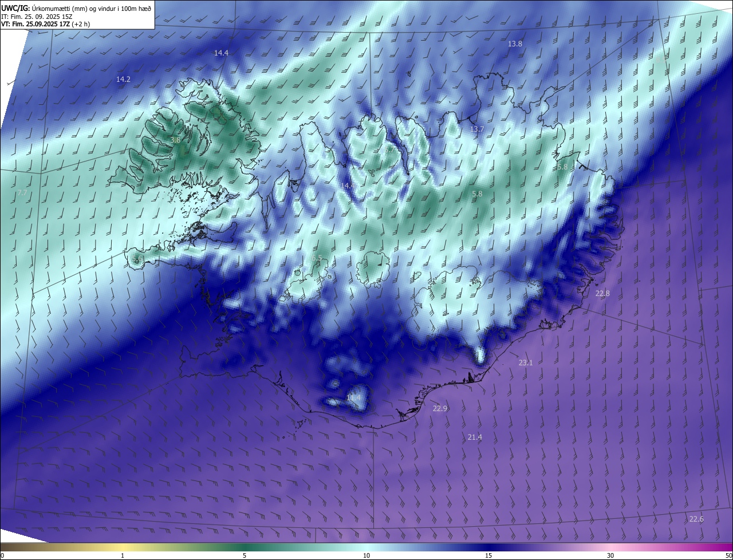This screenshot has width=733, height=560.
Task: Click the 13.8 value on the map
Action: coord(515,44)
